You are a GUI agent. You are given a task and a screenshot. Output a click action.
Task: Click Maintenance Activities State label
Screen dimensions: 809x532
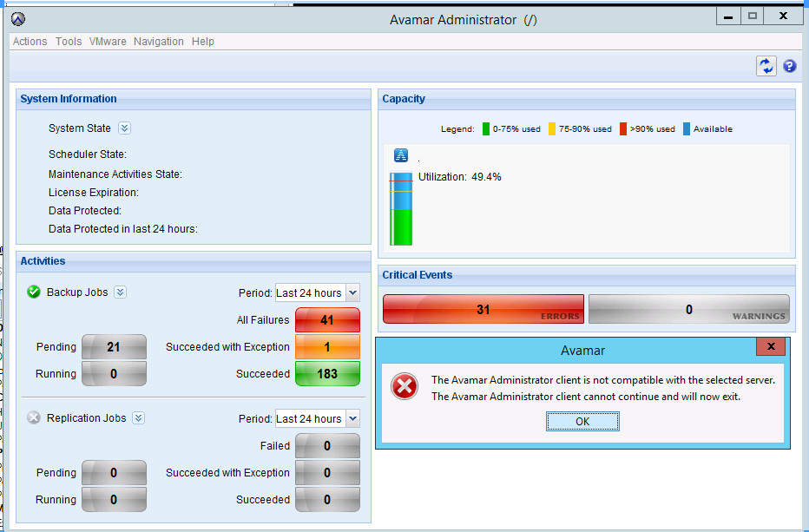point(115,174)
